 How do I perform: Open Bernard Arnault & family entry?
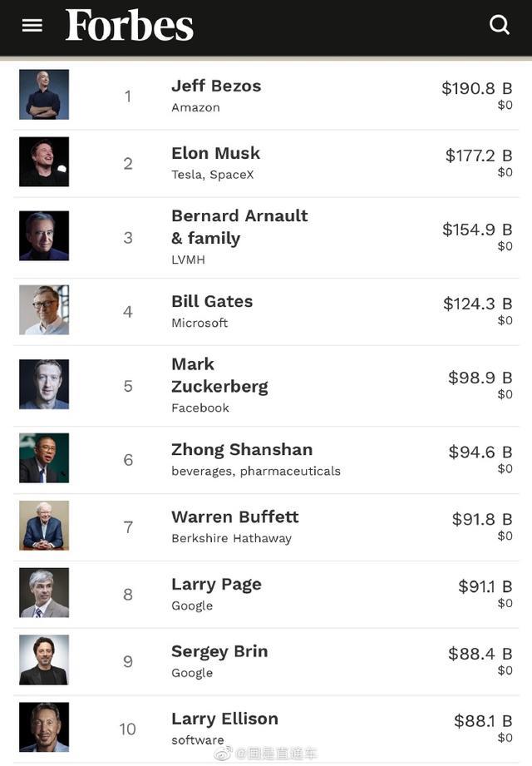pos(239,226)
